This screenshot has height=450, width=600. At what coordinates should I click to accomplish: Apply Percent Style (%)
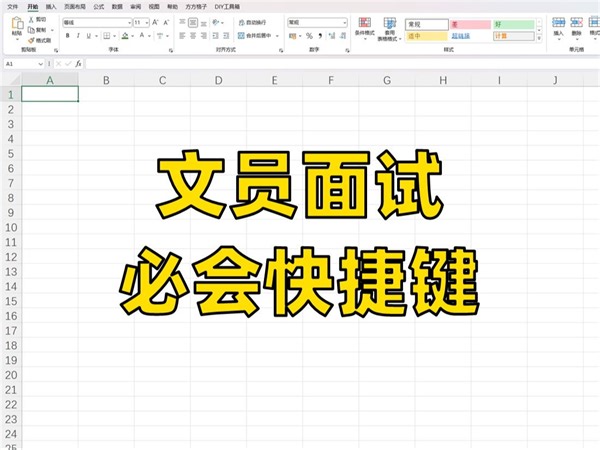click(309, 36)
